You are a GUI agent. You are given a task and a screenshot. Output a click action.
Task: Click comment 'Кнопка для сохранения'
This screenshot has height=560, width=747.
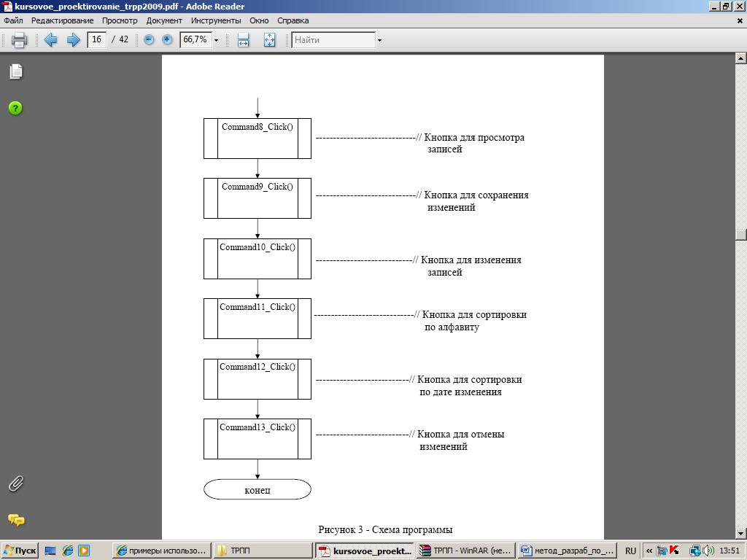pyautogui.click(x=476, y=195)
